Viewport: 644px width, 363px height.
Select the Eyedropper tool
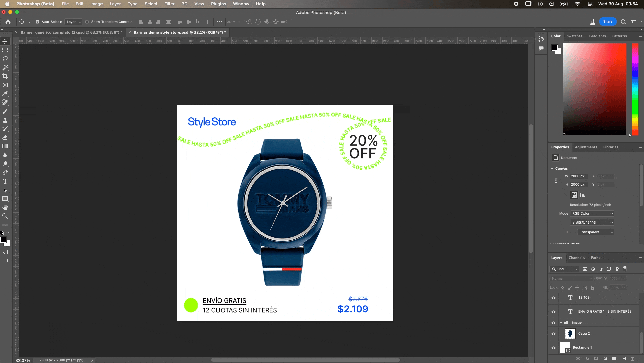pyautogui.click(x=5, y=94)
